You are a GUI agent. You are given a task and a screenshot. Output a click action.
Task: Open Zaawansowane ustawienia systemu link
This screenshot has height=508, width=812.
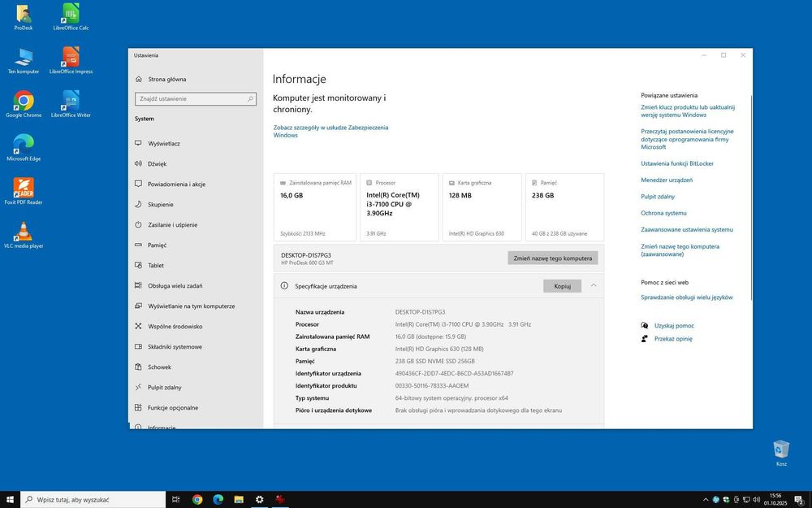(687, 230)
